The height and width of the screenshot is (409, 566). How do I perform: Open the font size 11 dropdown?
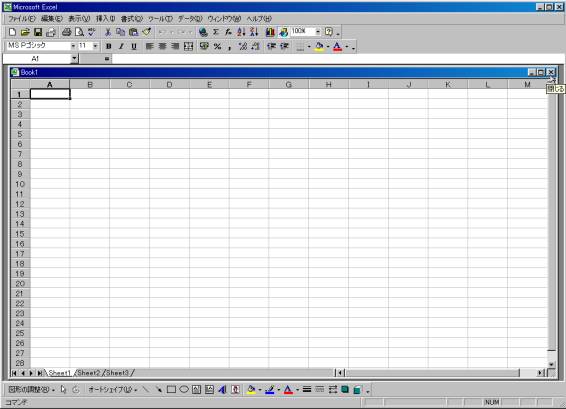(95, 46)
